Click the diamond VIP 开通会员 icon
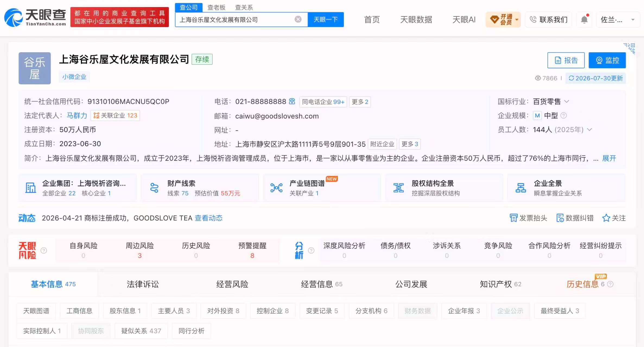The width and height of the screenshot is (644, 347). point(494,19)
